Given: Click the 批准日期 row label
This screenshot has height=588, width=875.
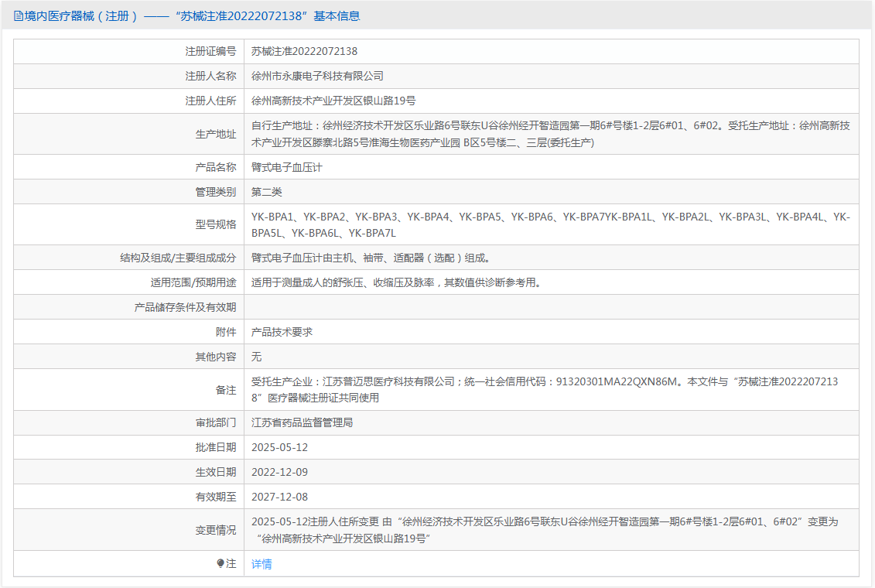Looking at the screenshot, I should point(215,447).
